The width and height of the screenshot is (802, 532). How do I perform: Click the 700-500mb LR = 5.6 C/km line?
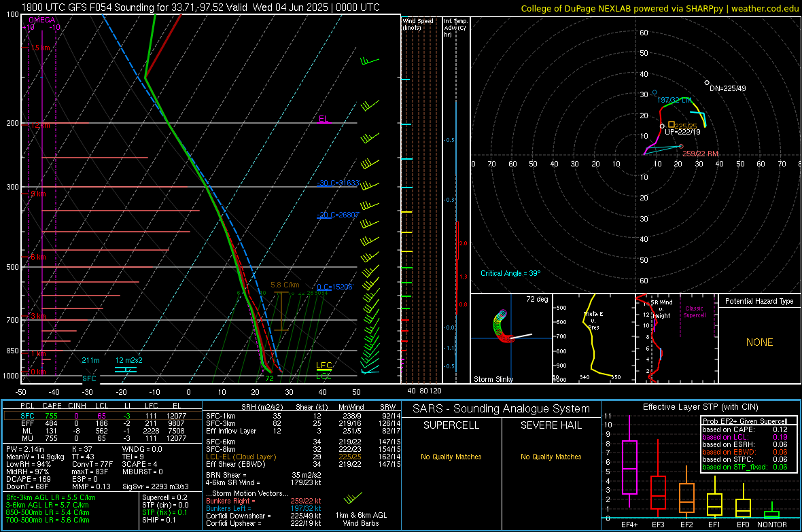coord(48,520)
